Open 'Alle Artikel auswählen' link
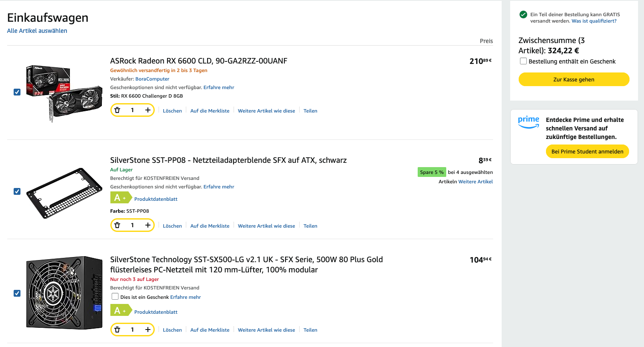This screenshot has height=347, width=644. point(37,31)
